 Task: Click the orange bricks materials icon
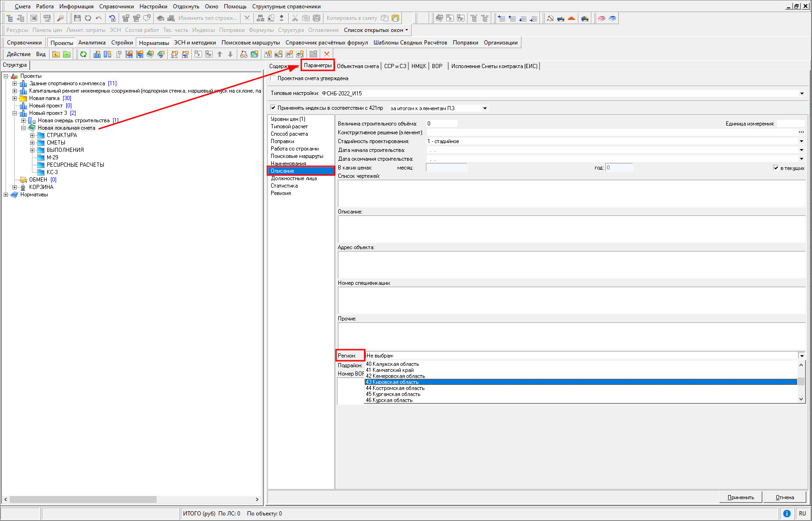[x=571, y=18]
